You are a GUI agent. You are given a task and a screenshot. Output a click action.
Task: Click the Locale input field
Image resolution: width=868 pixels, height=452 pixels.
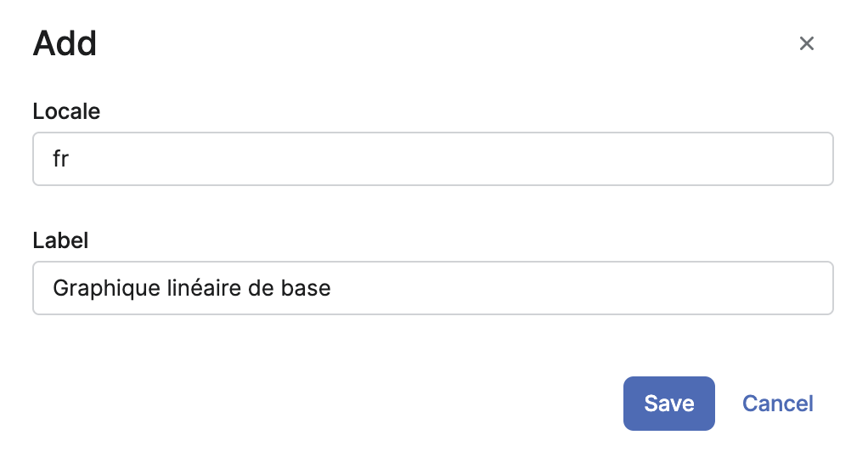[432, 159]
